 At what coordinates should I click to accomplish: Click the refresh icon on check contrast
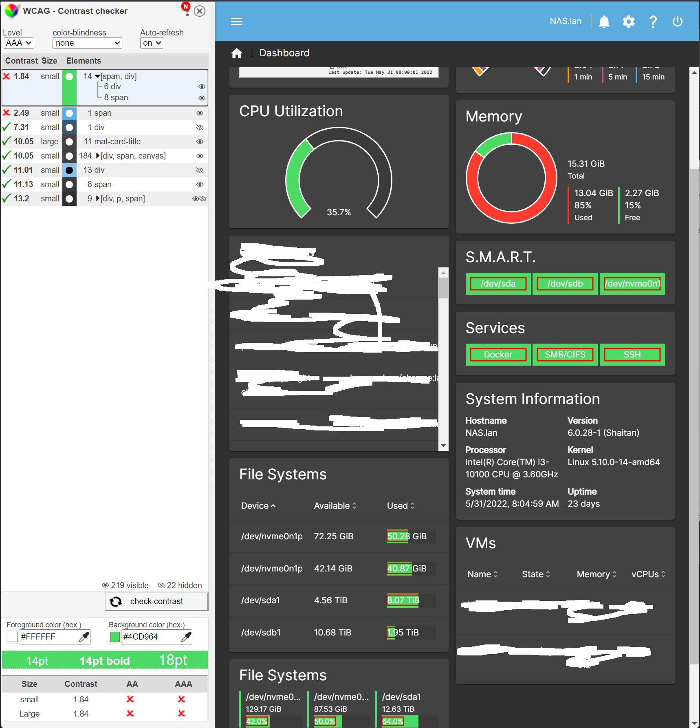pyautogui.click(x=116, y=602)
